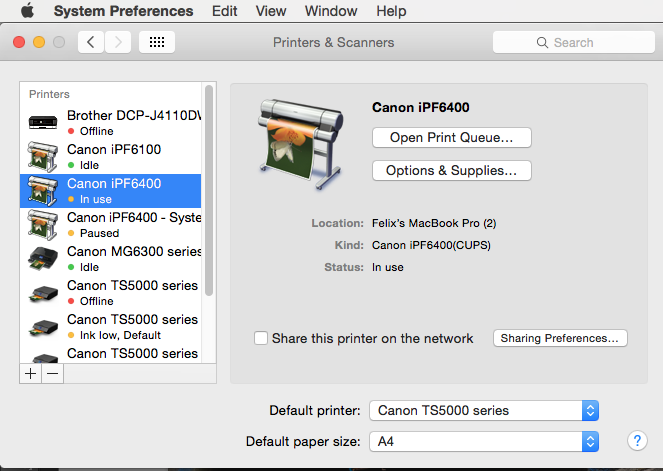Expand the Default paper size dropdown

click(484, 441)
